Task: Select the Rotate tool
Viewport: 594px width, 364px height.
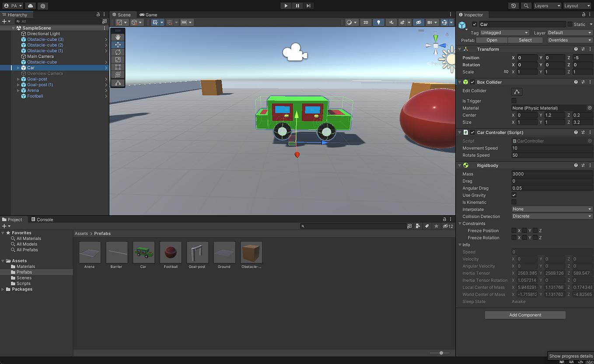Action: (117, 52)
